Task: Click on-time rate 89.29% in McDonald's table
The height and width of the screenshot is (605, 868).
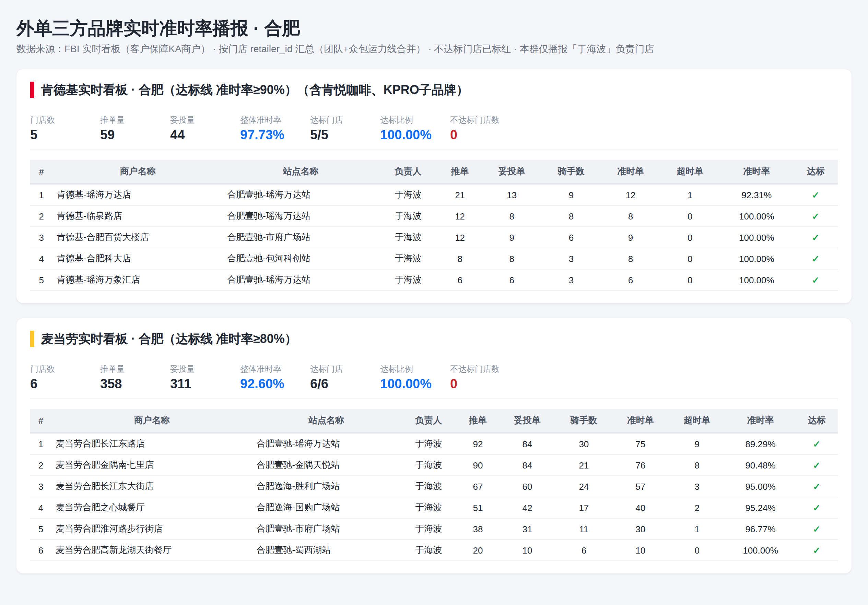Action: click(760, 444)
